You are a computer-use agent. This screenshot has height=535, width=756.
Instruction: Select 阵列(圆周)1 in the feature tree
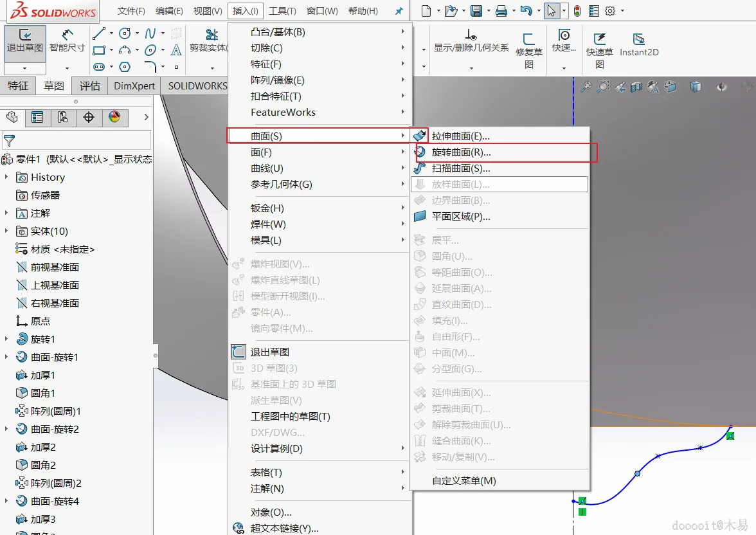[48, 411]
